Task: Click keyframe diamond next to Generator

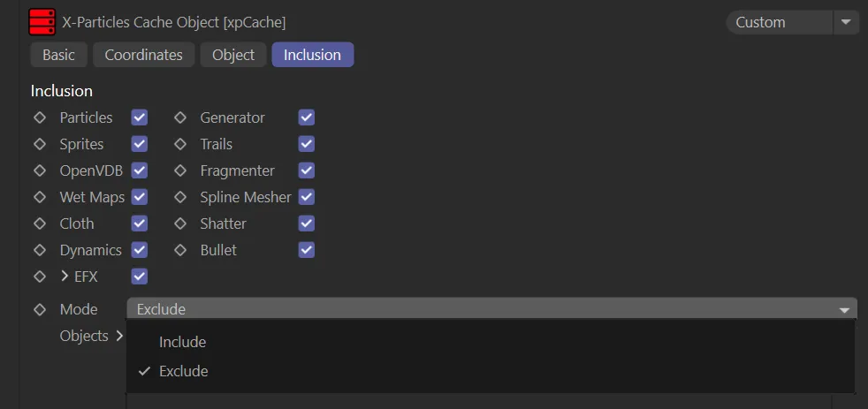Action: coord(180,117)
